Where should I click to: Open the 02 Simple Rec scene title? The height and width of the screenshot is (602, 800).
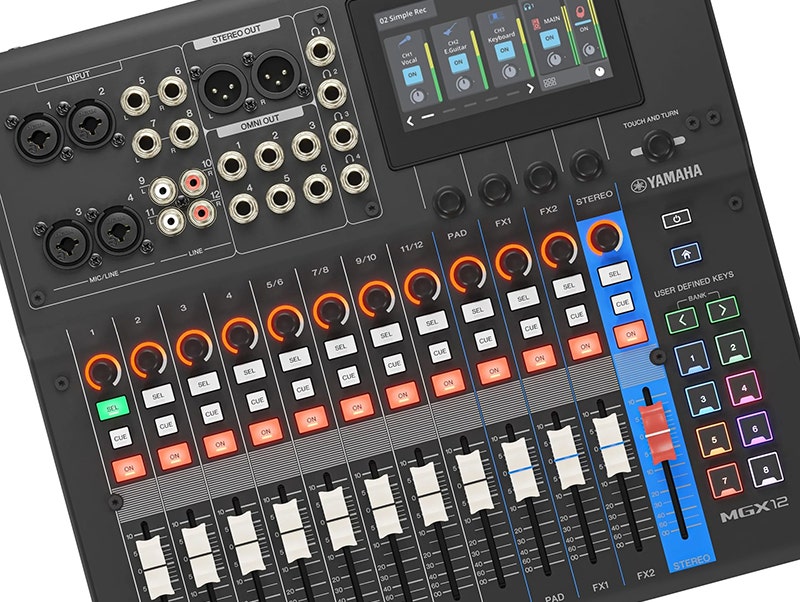tap(403, 16)
